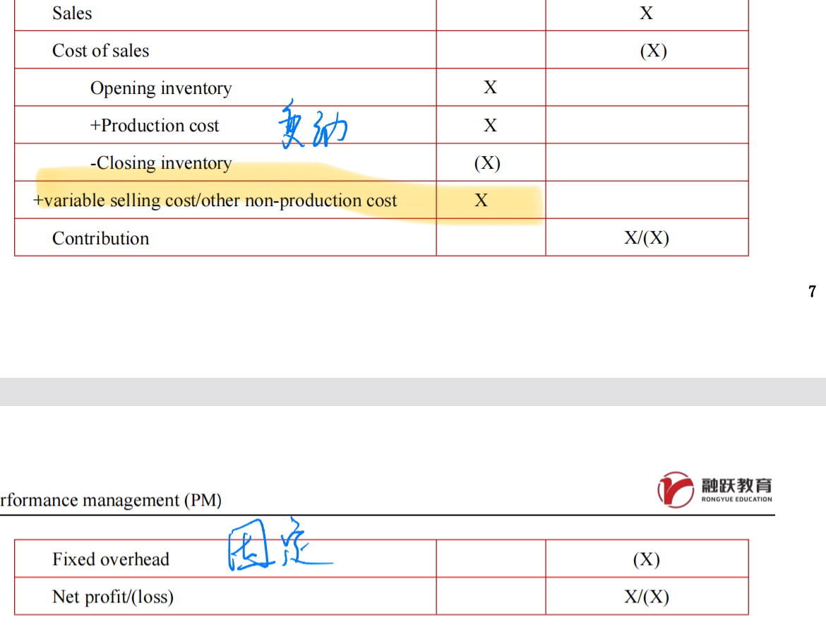Click the highlighted variable selling cost text
This screenshot has height=644, width=826.
(x=215, y=201)
